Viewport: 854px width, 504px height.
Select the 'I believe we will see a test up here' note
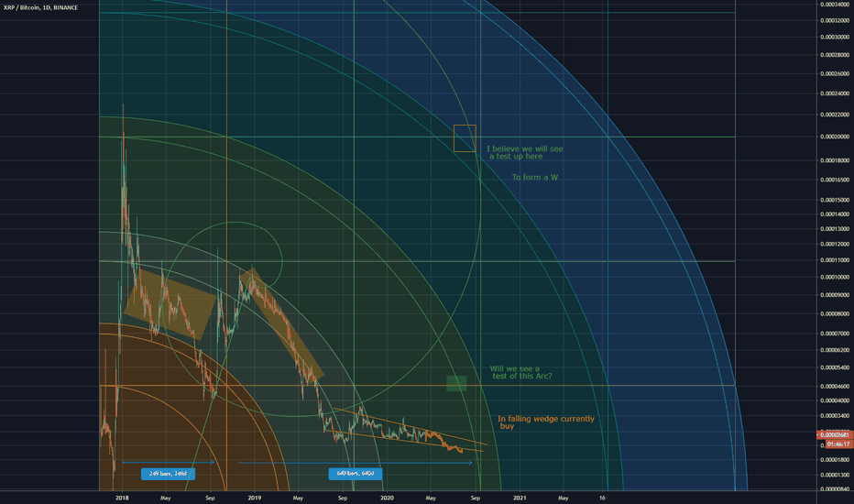[x=525, y=152]
